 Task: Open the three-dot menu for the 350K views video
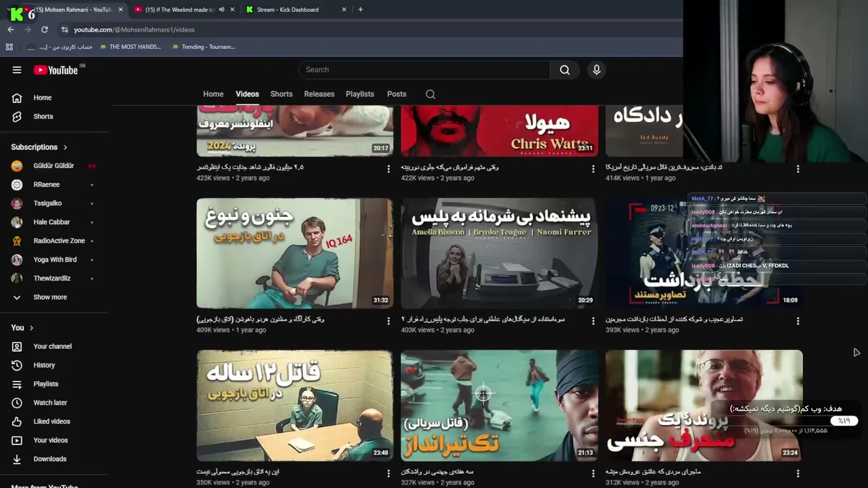(x=389, y=473)
